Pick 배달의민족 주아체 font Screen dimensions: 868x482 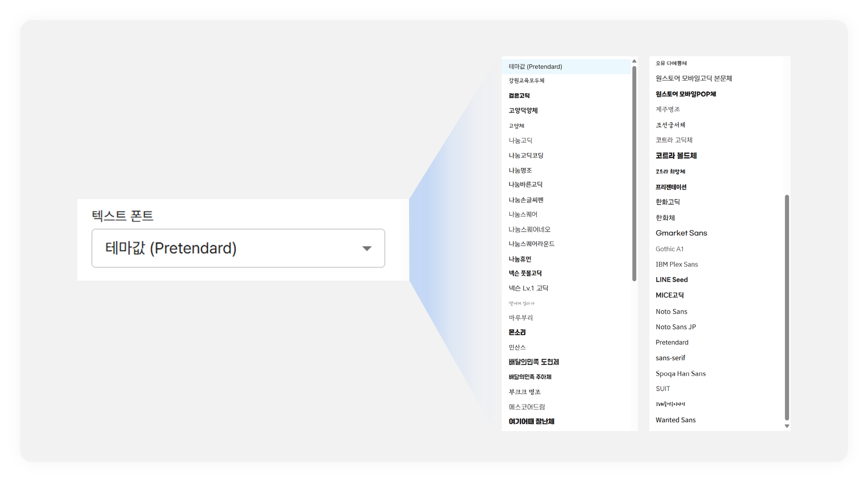click(530, 377)
